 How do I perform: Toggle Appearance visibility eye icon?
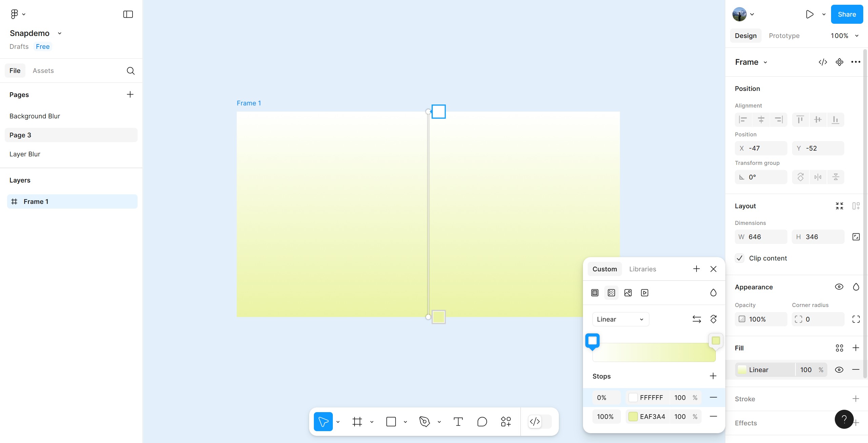pos(839,287)
